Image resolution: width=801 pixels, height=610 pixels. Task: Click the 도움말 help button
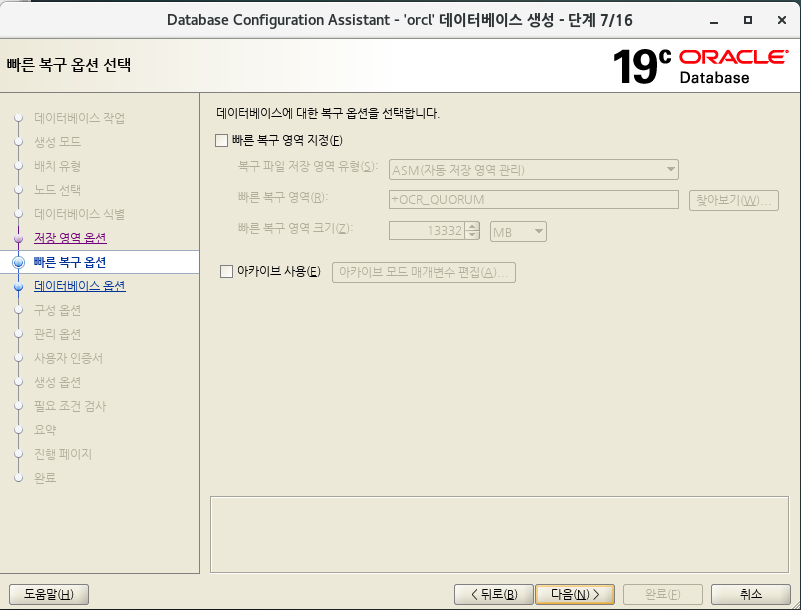[x=49, y=594]
